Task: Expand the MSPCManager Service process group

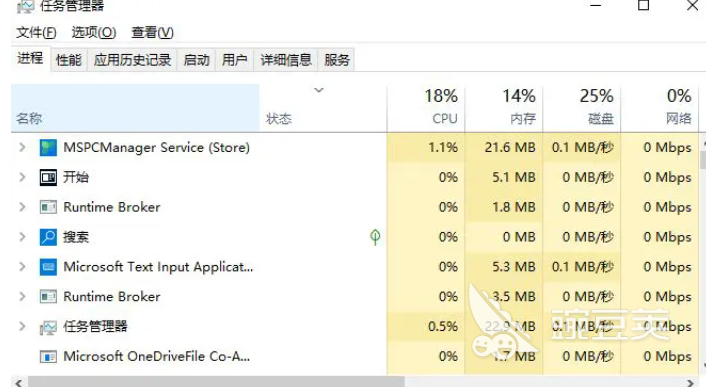Action: click(x=22, y=147)
